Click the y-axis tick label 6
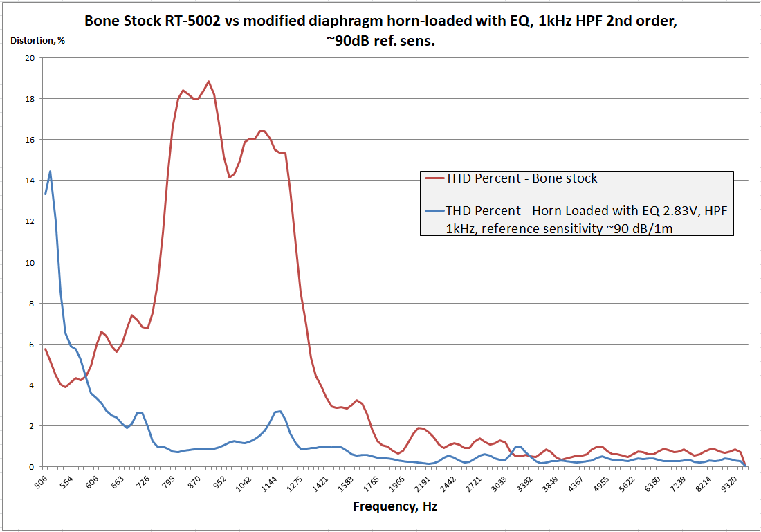Screen dimensions: 761x532 [31, 345]
